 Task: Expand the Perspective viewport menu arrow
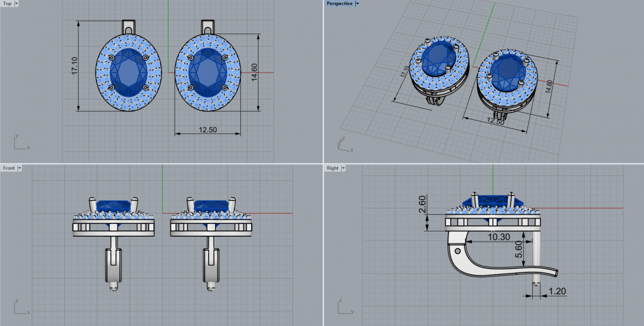(357, 4)
